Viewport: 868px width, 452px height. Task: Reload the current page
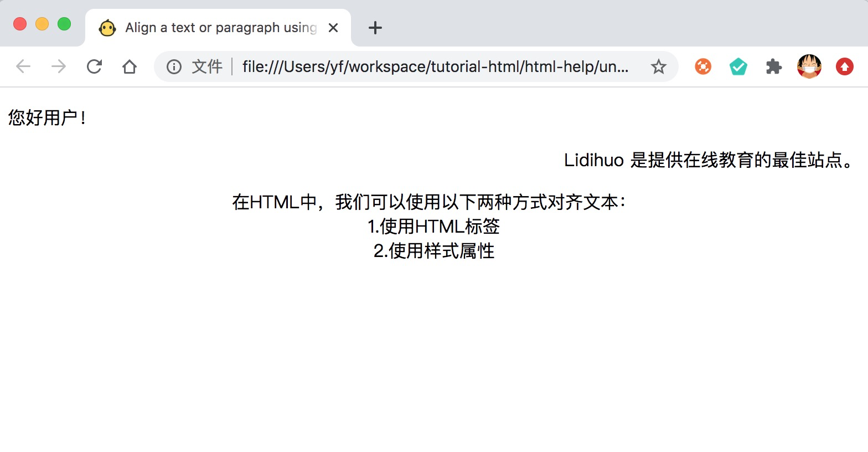pyautogui.click(x=94, y=67)
